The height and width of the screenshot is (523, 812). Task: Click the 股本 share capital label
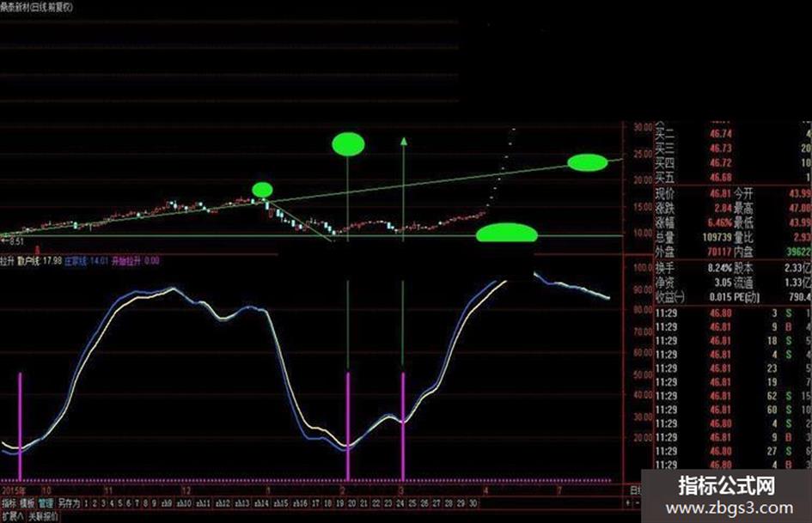click(x=743, y=268)
